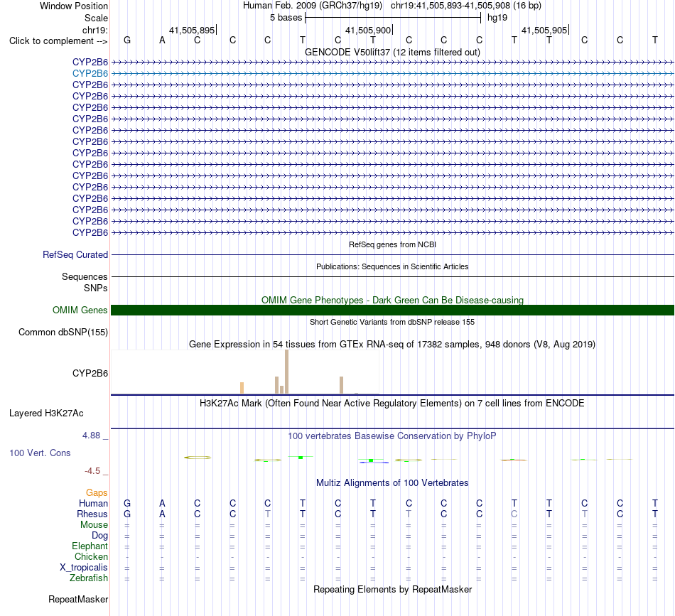Click the 4.88 upper PhyloP scale value
Image resolution: width=675 pixels, height=616 pixels.
coord(91,436)
